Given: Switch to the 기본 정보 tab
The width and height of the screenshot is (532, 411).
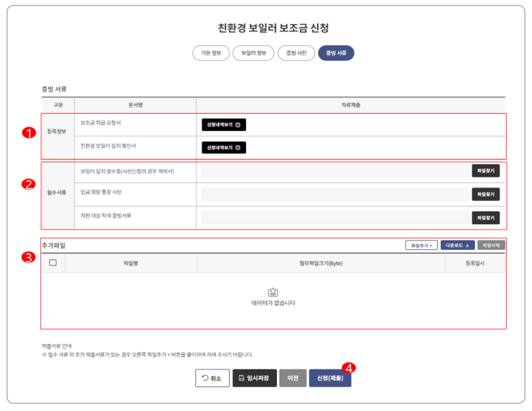Looking at the screenshot, I should [x=210, y=53].
